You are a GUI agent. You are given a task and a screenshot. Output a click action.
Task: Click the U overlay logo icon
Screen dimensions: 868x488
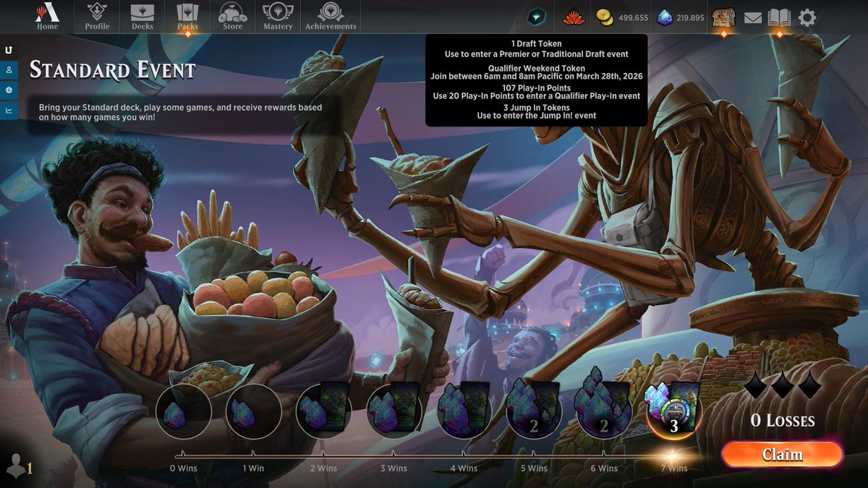(9, 51)
